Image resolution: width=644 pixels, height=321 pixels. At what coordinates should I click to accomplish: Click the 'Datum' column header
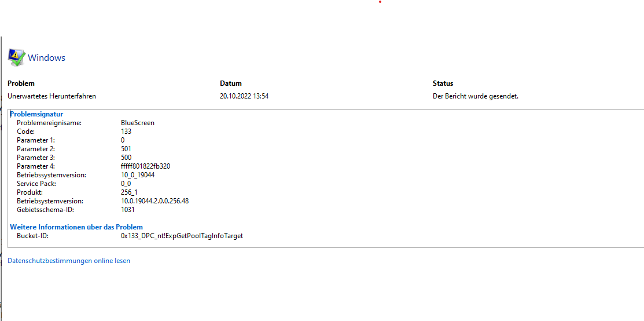231,83
